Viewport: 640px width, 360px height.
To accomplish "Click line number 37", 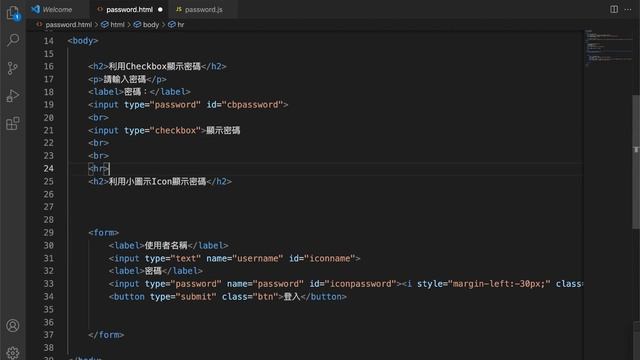I will 49,335.
